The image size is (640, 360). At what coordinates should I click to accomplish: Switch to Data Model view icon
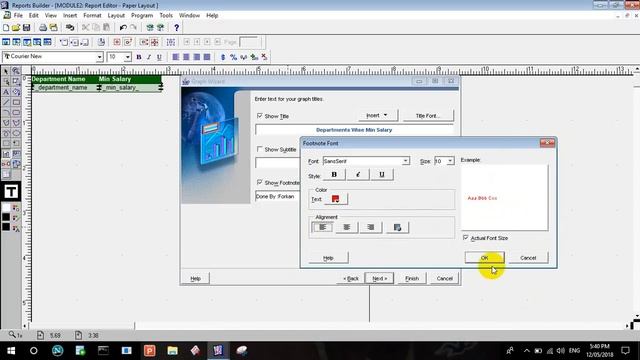(6, 42)
